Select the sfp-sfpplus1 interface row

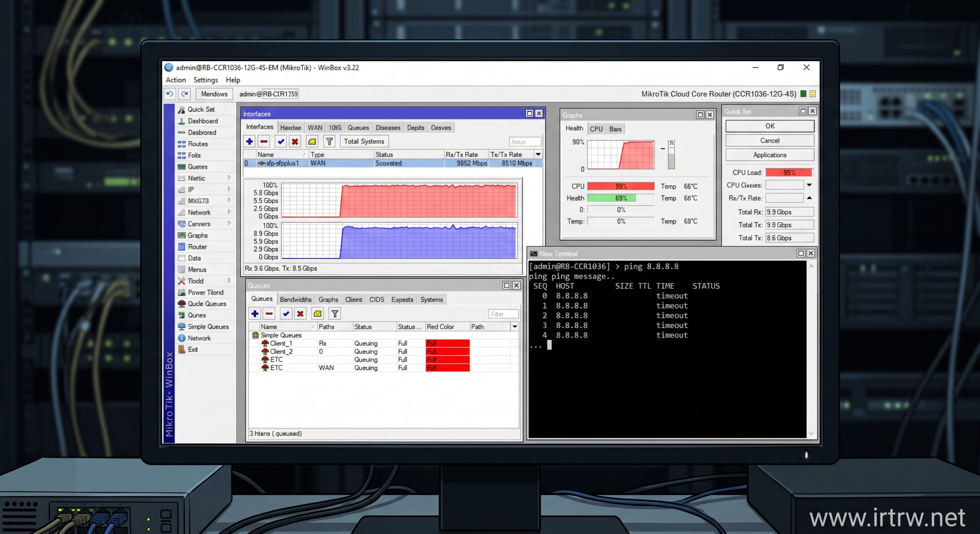393,163
